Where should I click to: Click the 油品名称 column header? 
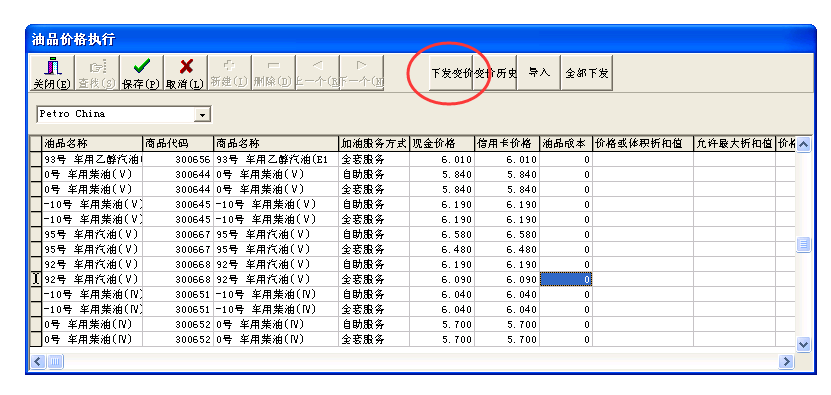(x=92, y=144)
